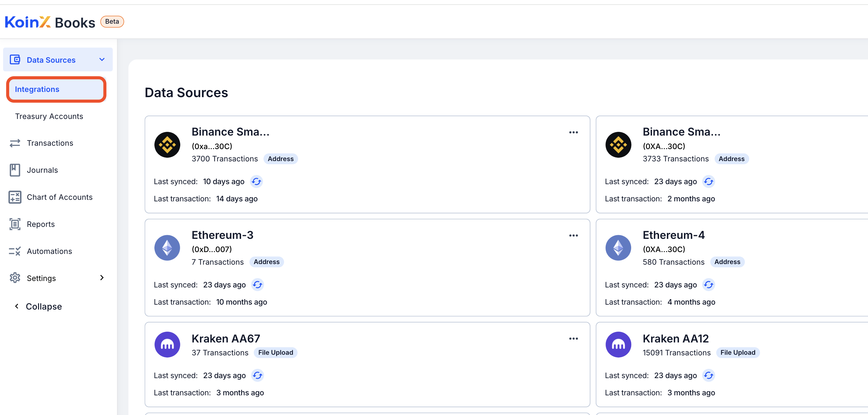Open the Reports section
The width and height of the screenshot is (868, 415).
click(x=41, y=224)
